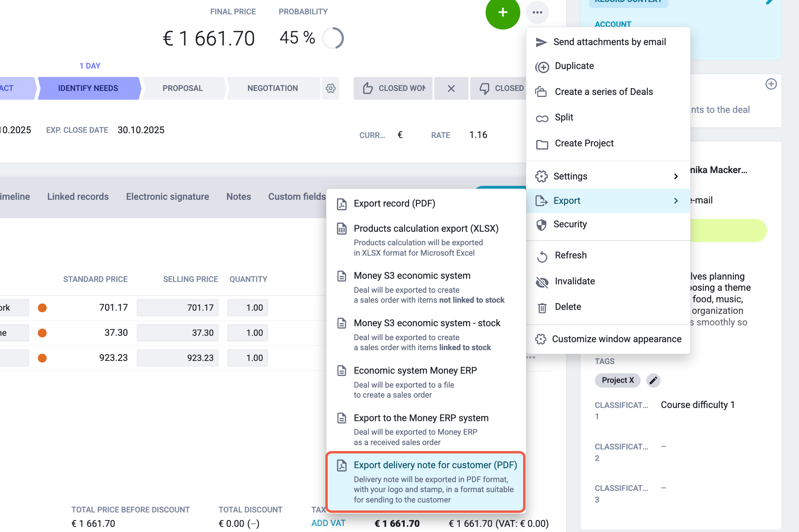
Task: Choose Products calculation export (XLSX)
Action: [x=425, y=240]
